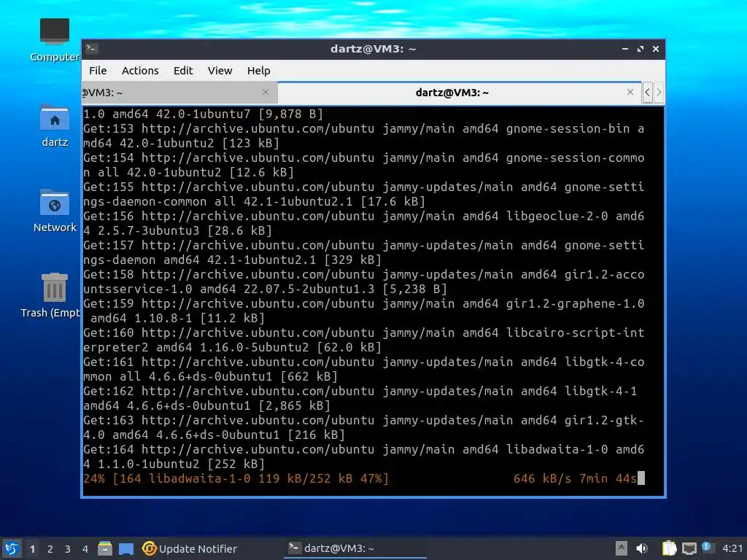This screenshot has height=560, width=747.
Task: Open the file manager taskbar launcher
Action: pyautogui.click(x=105, y=548)
